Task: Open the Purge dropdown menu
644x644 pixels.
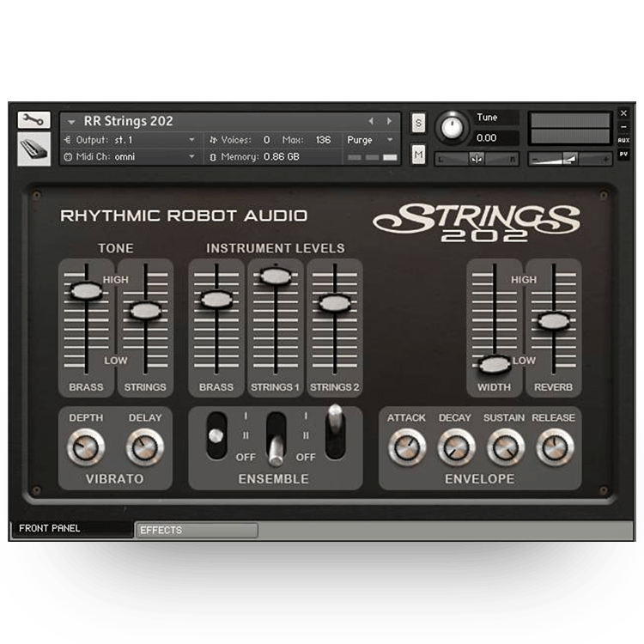Action: point(370,140)
